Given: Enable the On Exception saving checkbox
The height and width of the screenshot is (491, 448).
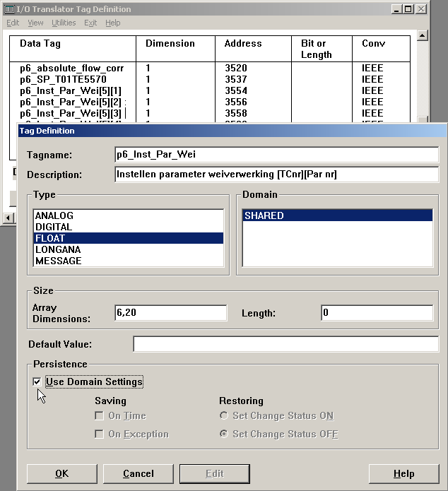Looking at the screenshot, I should click(x=100, y=434).
